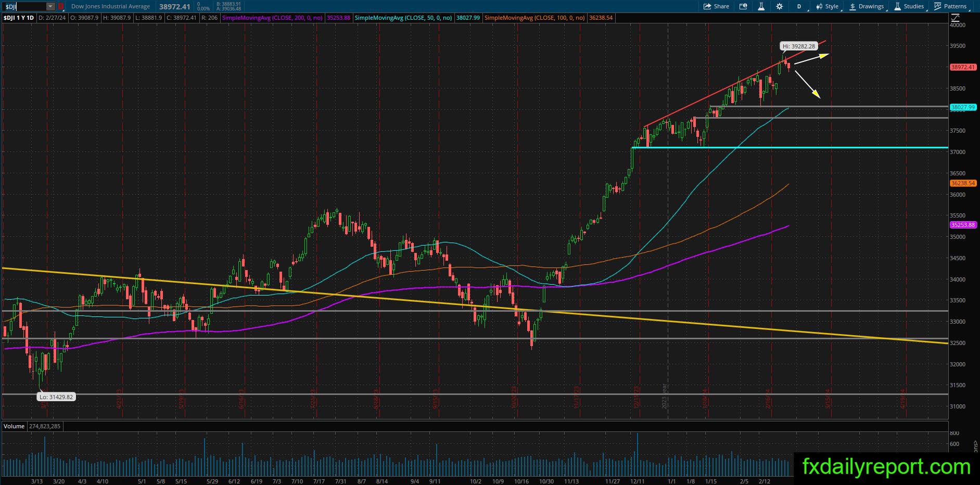Click the Low value L: 38881.9
The width and height of the screenshot is (980, 485).
[x=148, y=18]
